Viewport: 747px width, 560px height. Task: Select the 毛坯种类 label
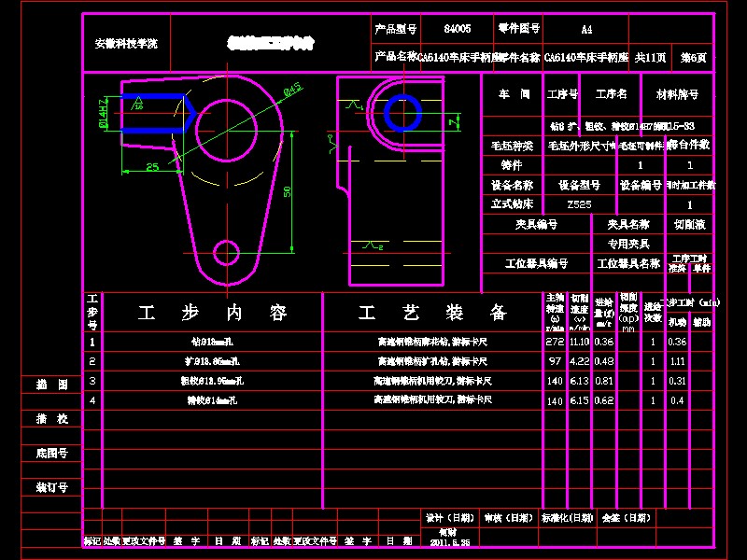pyautogui.click(x=512, y=146)
